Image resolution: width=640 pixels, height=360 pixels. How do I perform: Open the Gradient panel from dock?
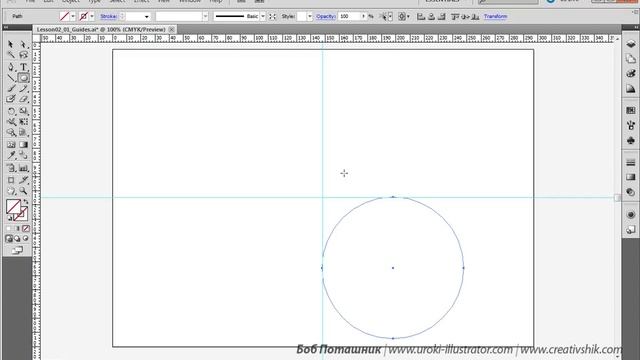coord(631,177)
